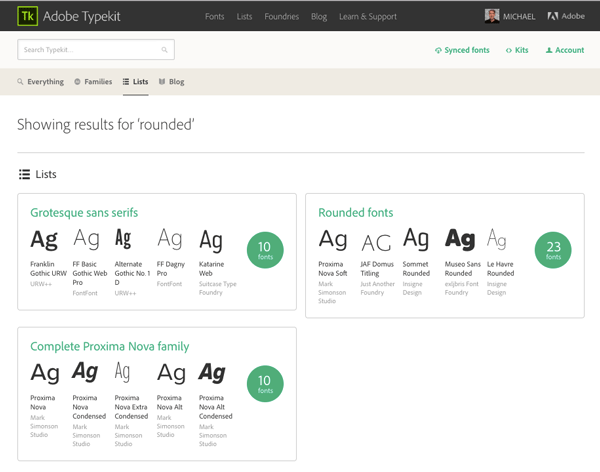Select JAF Domus Titling AG sample
The height and width of the screenshot is (472, 600).
click(x=377, y=243)
